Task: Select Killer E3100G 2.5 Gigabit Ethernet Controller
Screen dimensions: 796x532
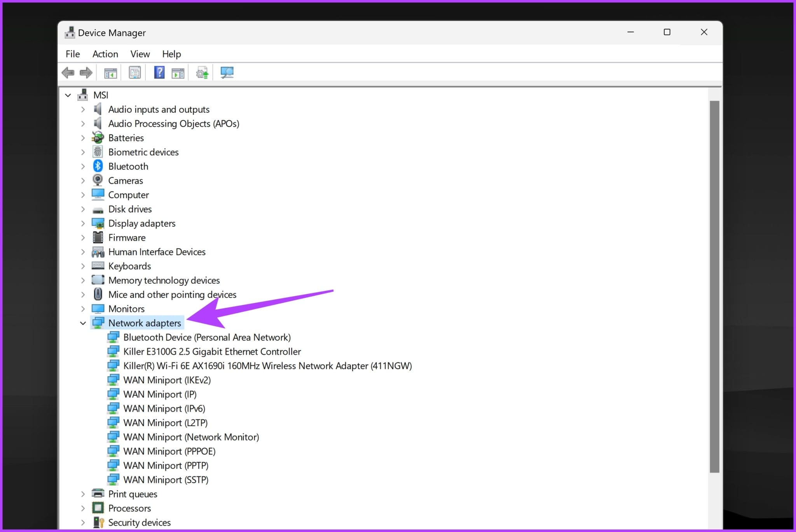Action: (x=212, y=351)
